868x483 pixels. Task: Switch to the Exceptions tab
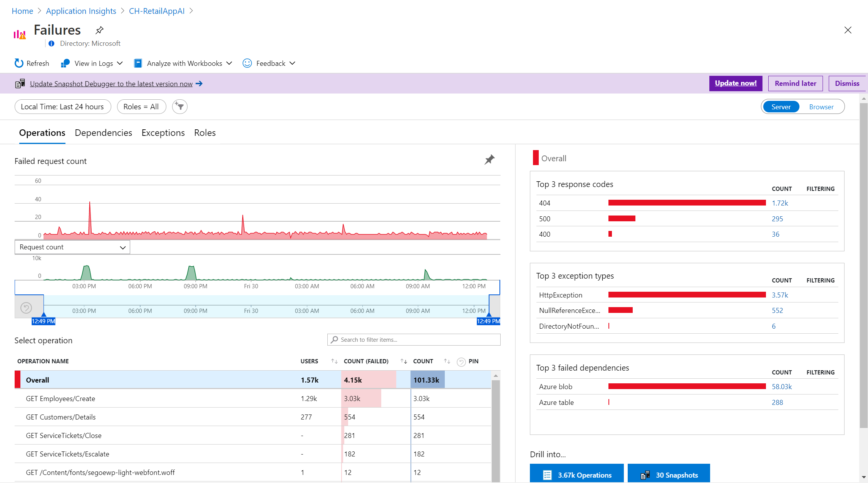pos(163,133)
